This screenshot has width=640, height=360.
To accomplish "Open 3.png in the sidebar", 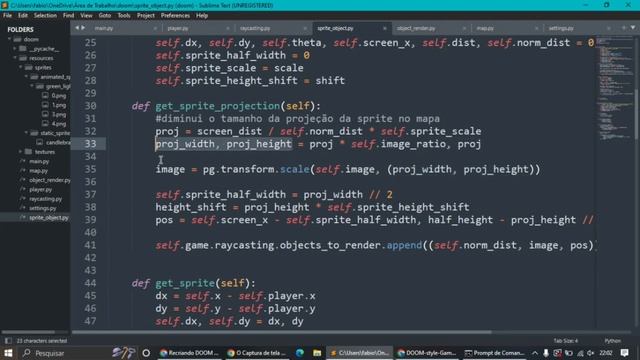I will tap(58, 114).
